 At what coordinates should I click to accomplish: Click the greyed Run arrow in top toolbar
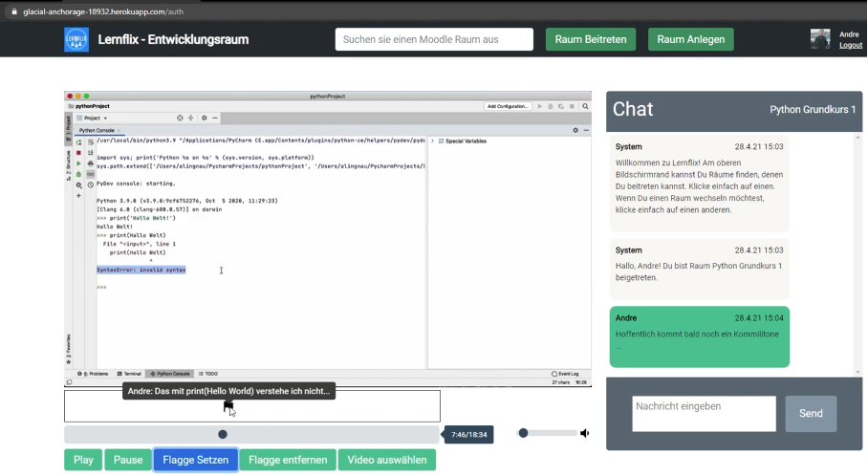[540, 106]
